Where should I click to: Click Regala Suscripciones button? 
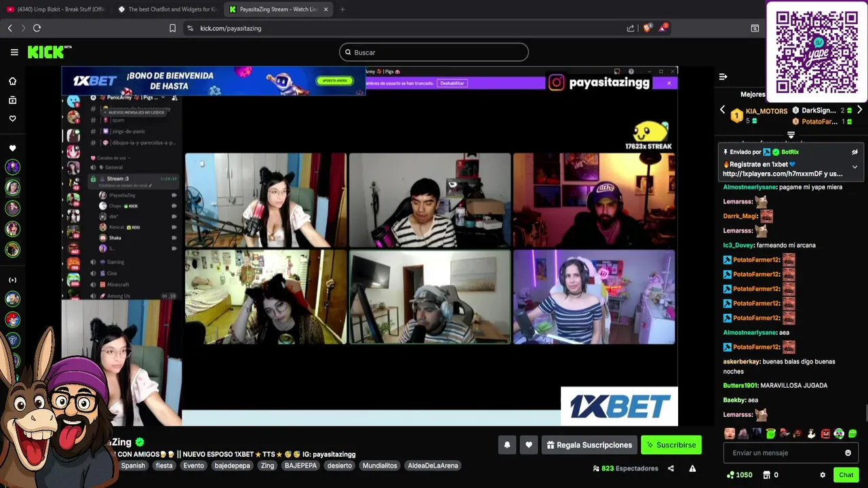point(589,445)
